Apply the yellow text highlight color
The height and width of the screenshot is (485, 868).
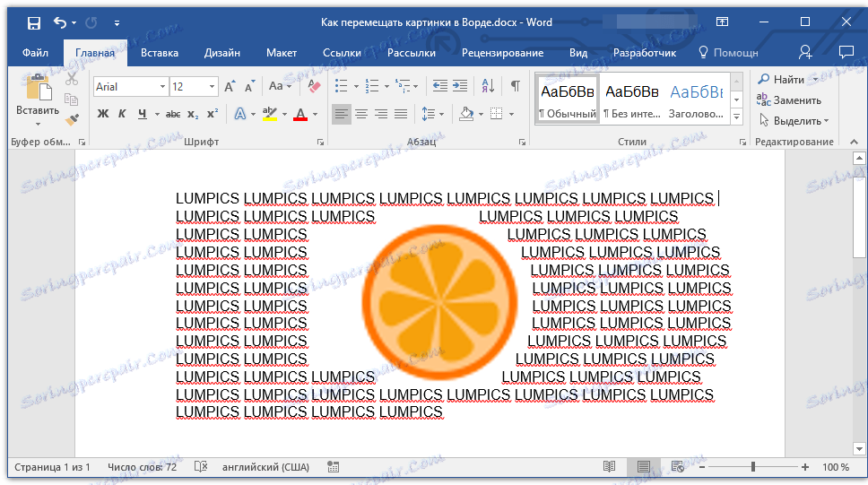(x=270, y=114)
